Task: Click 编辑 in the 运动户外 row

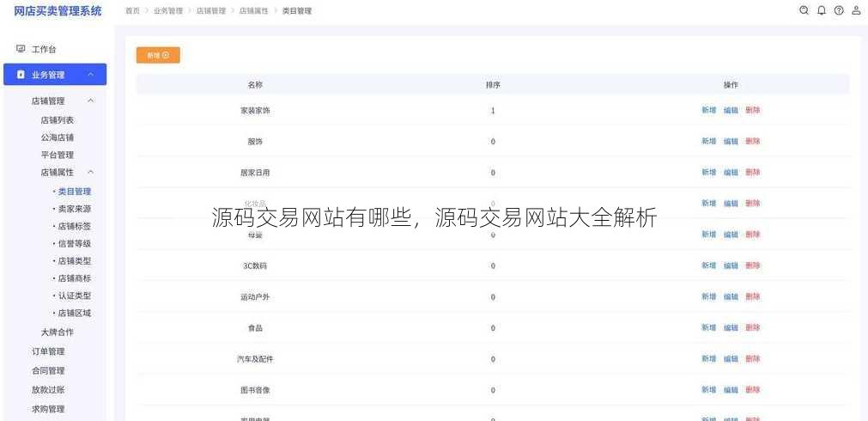Action: click(x=731, y=296)
